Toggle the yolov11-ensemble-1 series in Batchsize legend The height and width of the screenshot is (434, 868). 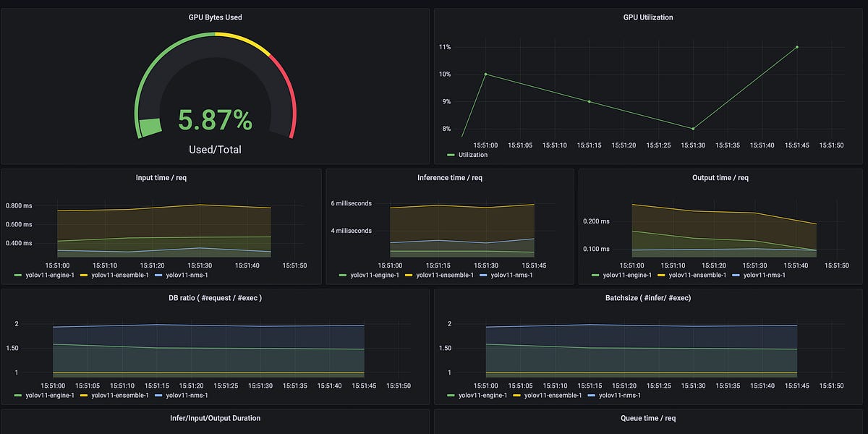click(x=554, y=396)
